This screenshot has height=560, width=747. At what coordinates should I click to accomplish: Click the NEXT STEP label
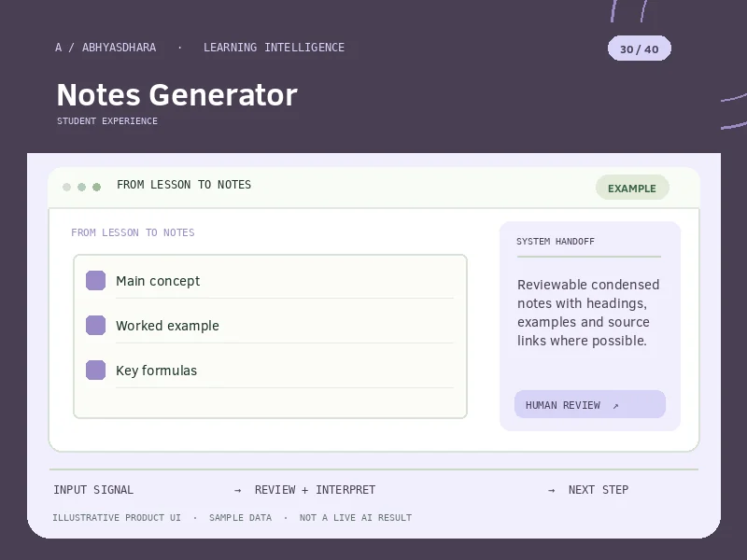pos(599,489)
